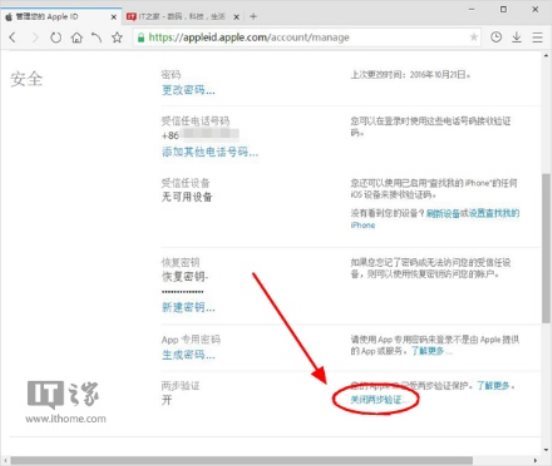Click the 更改密码... link
This screenshot has width=552, height=466.
[x=188, y=90]
